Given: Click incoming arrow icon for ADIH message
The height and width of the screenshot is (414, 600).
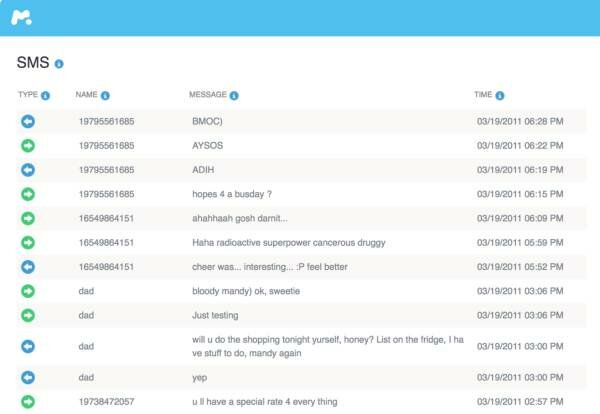Looking at the screenshot, I should [28, 170].
